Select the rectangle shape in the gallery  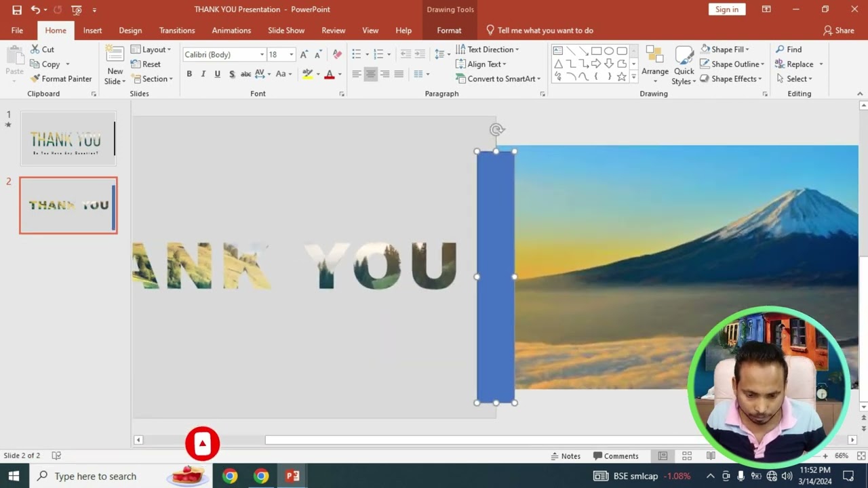click(596, 51)
